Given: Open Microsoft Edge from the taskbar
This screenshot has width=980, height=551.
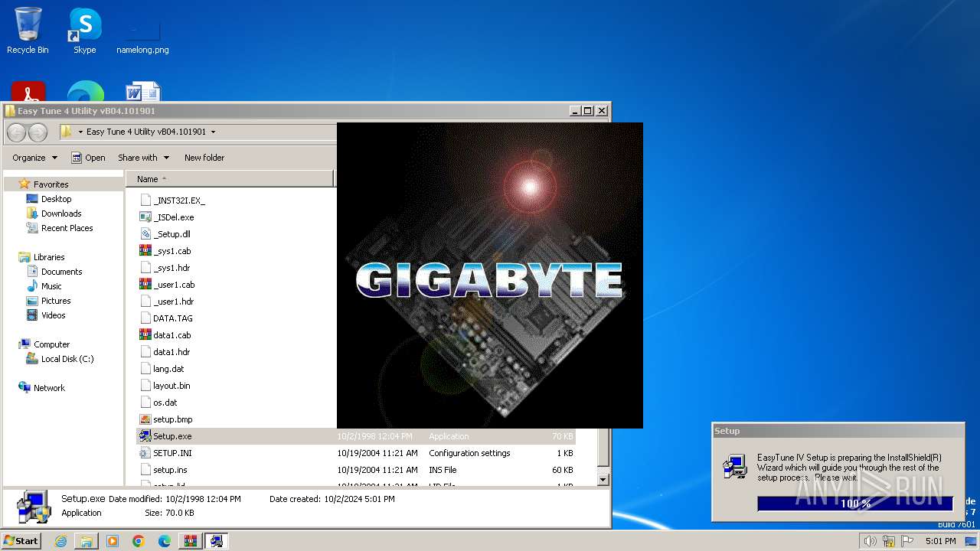Looking at the screenshot, I should click(165, 541).
